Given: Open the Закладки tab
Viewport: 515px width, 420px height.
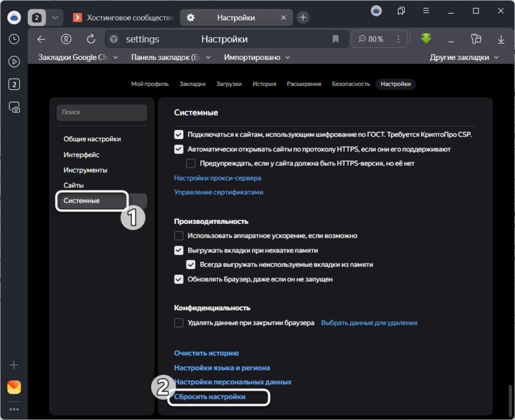Looking at the screenshot, I should 193,84.
